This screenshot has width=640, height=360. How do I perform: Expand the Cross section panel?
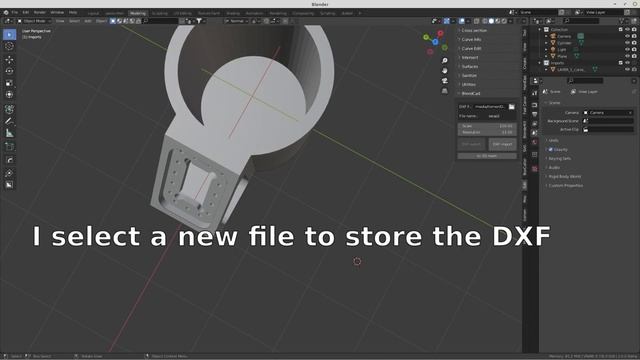point(473,30)
